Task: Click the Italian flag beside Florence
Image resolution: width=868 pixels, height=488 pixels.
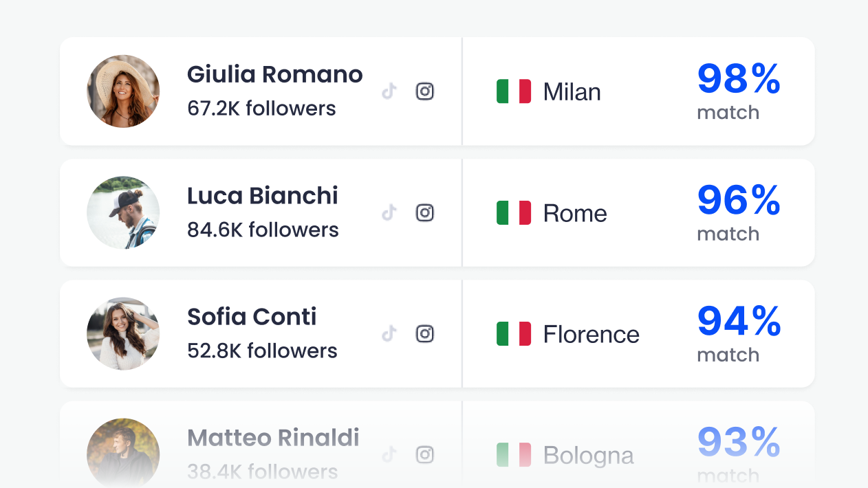Action: click(x=514, y=334)
